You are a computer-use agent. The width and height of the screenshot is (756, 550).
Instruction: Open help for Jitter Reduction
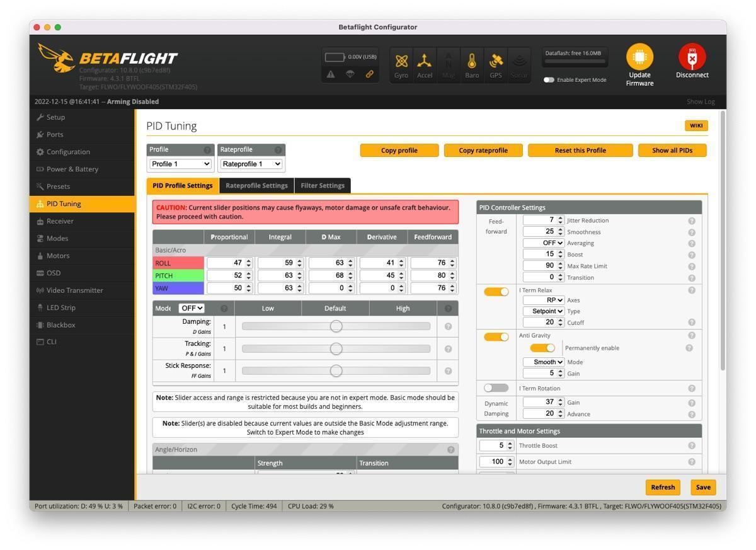coord(692,221)
